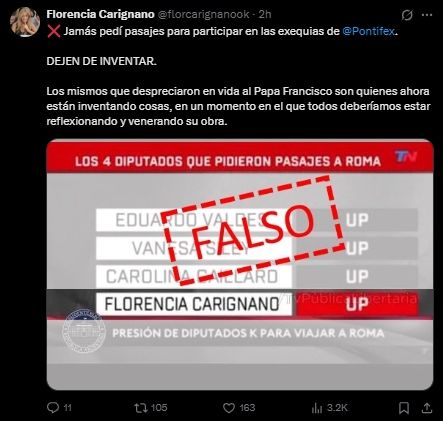Viewport: 443px width, 421px height.
Task: Open view analytics bar chart icon
Action: click(x=316, y=408)
